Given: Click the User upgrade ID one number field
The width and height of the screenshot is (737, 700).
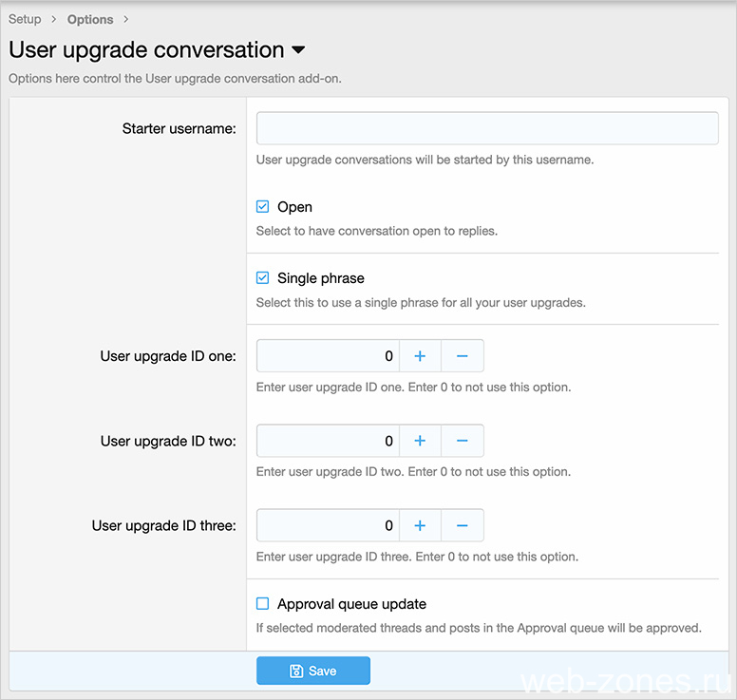Looking at the screenshot, I should [328, 356].
